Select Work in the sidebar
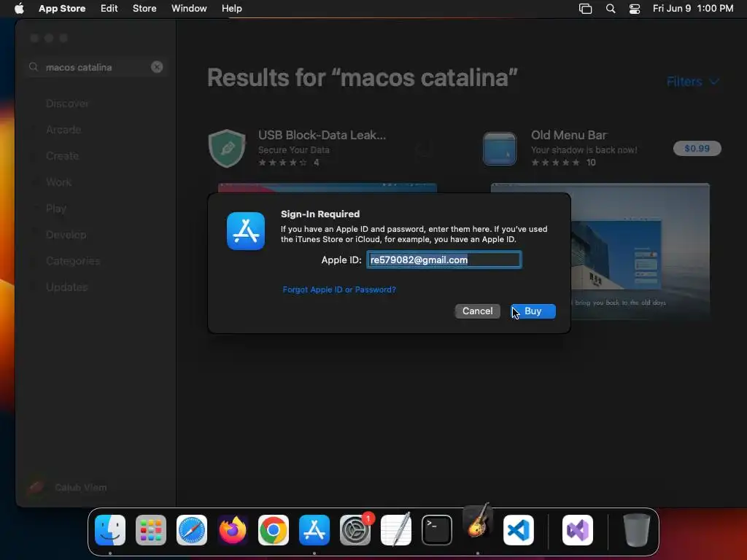 click(x=59, y=182)
